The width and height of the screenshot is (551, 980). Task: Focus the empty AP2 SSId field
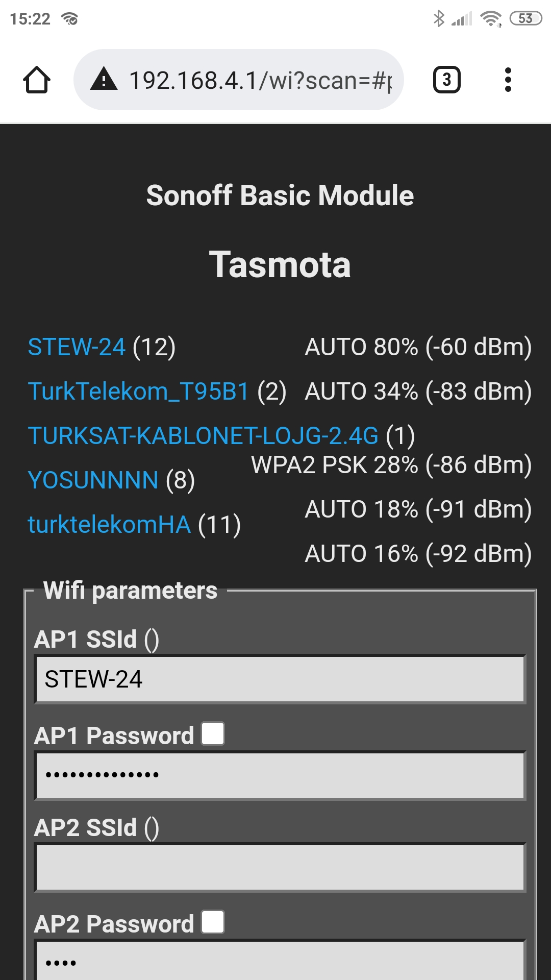coord(280,868)
